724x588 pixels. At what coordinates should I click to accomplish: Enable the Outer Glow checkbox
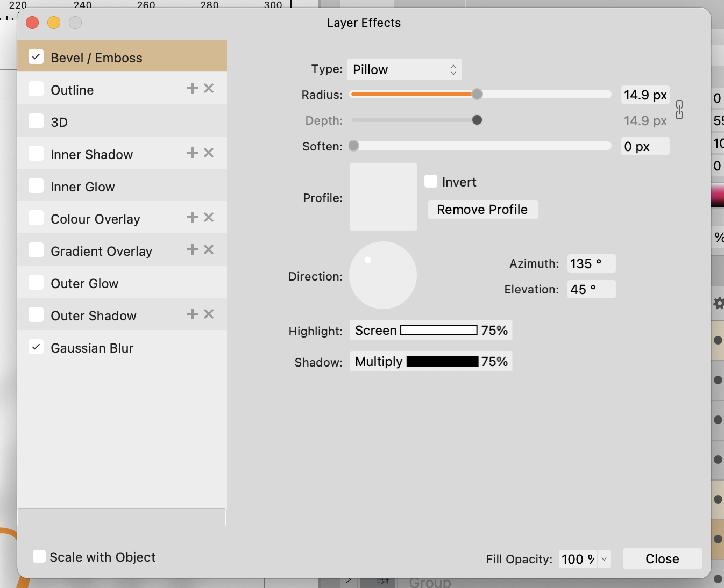click(x=36, y=283)
